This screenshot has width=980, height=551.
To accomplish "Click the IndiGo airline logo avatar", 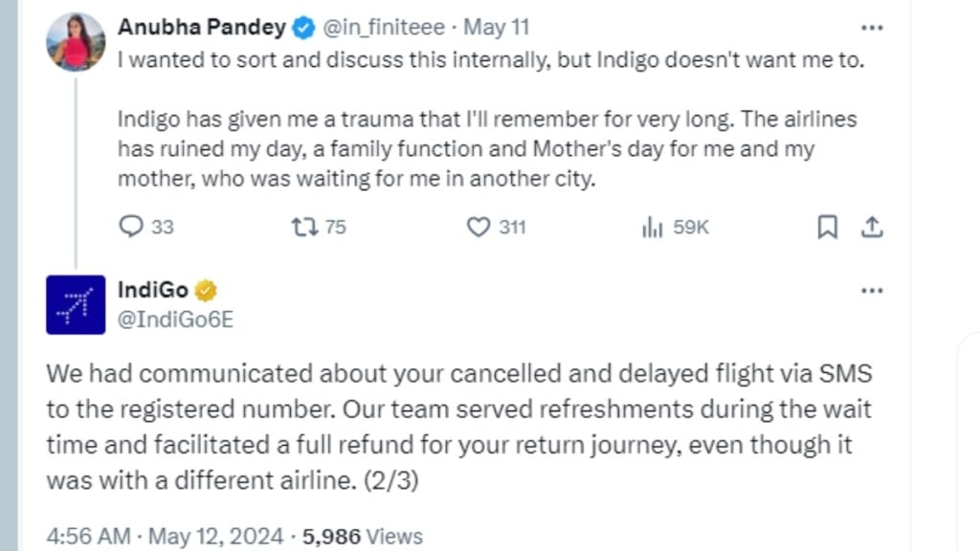I will (x=76, y=305).
